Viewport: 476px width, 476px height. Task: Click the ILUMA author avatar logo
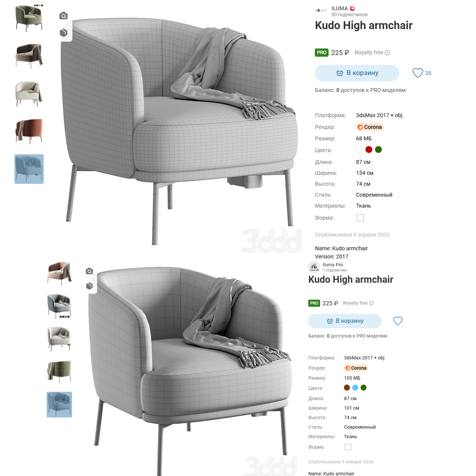coord(321,10)
